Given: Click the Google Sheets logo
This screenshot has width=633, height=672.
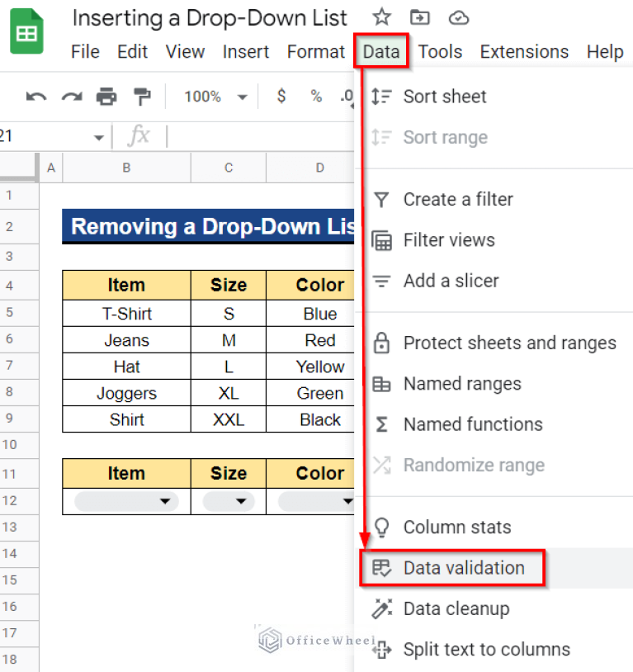Looking at the screenshot, I should point(26,31).
